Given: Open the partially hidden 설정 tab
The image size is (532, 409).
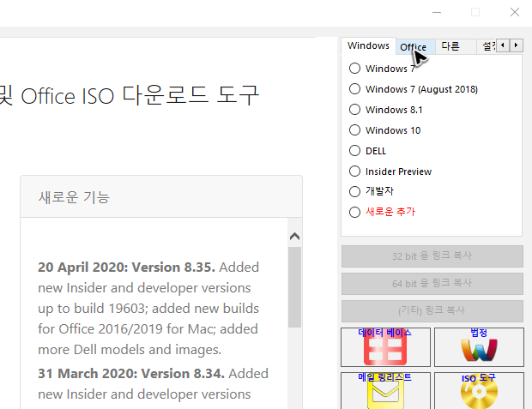Looking at the screenshot, I should tap(488, 46).
